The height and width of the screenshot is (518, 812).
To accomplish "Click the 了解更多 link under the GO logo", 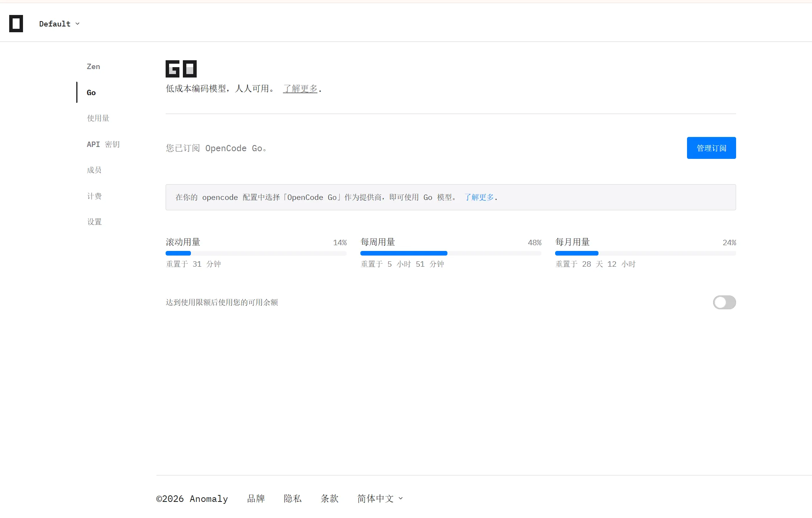I will click(300, 89).
